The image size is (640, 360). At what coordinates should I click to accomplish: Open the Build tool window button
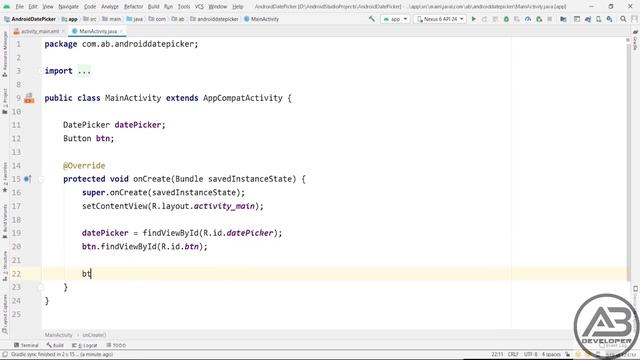(55, 345)
